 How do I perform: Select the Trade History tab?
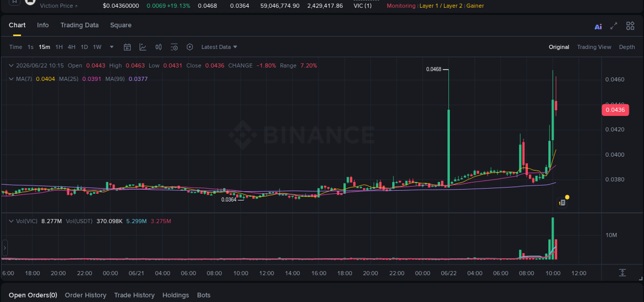[134, 295]
